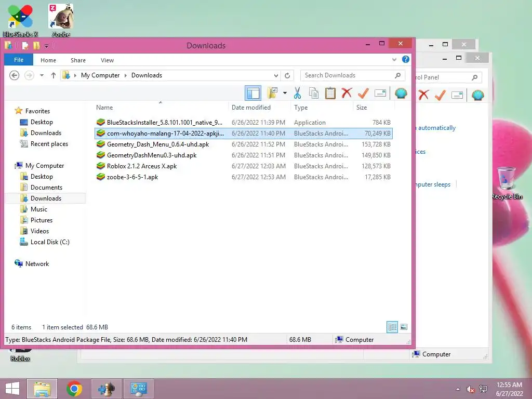Viewport: 532px width, 399px height.
Task: Click the orange checkmark Properties icon in Downloads window
Action: click(363, 93)
